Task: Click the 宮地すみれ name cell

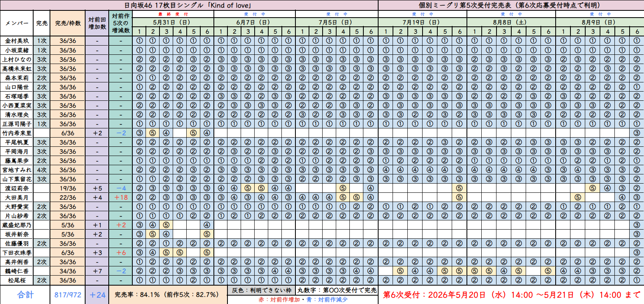Action: 17,170
